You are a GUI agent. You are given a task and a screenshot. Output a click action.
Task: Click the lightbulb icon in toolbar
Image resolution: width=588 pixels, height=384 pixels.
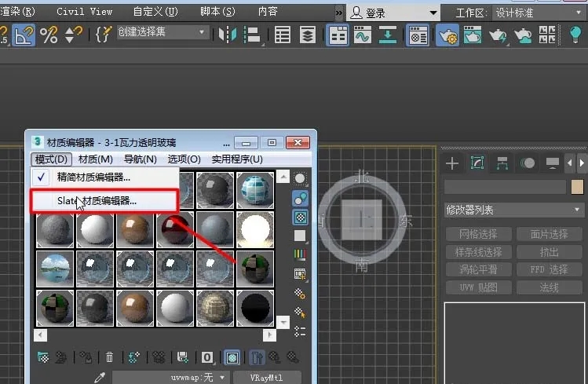click(x=575, y=35)
